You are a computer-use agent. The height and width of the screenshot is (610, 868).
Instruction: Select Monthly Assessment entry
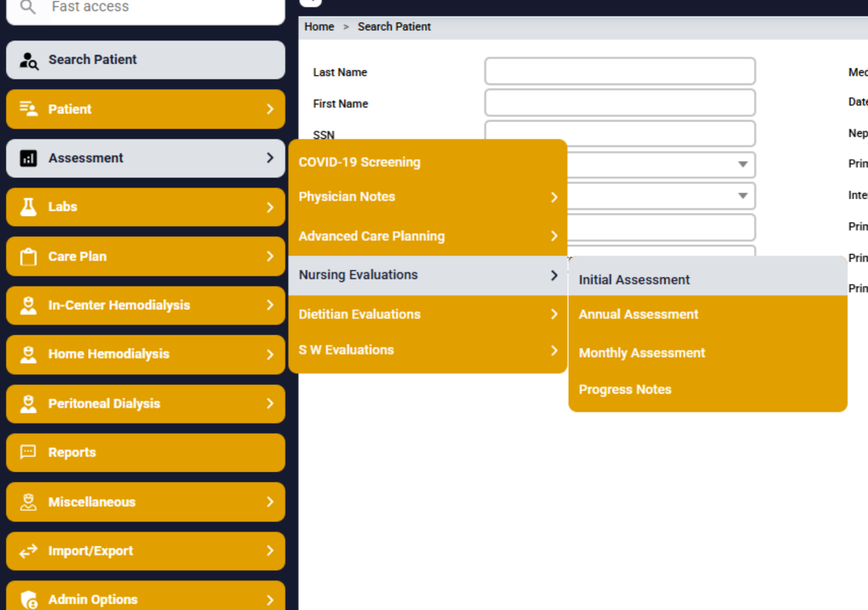708,352
